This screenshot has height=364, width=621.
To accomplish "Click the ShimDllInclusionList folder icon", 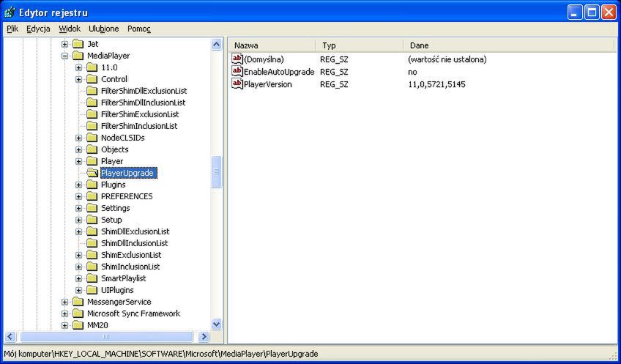I will tap(92, 243).
